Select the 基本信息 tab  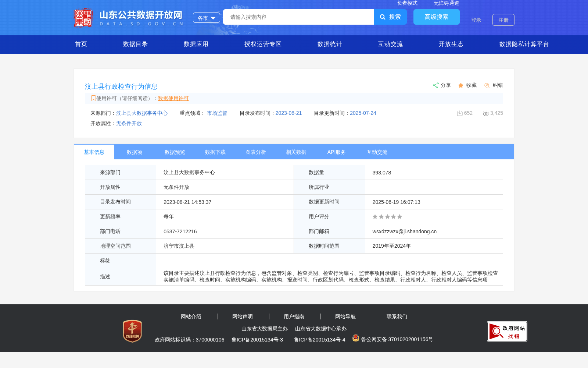(94, 152)
